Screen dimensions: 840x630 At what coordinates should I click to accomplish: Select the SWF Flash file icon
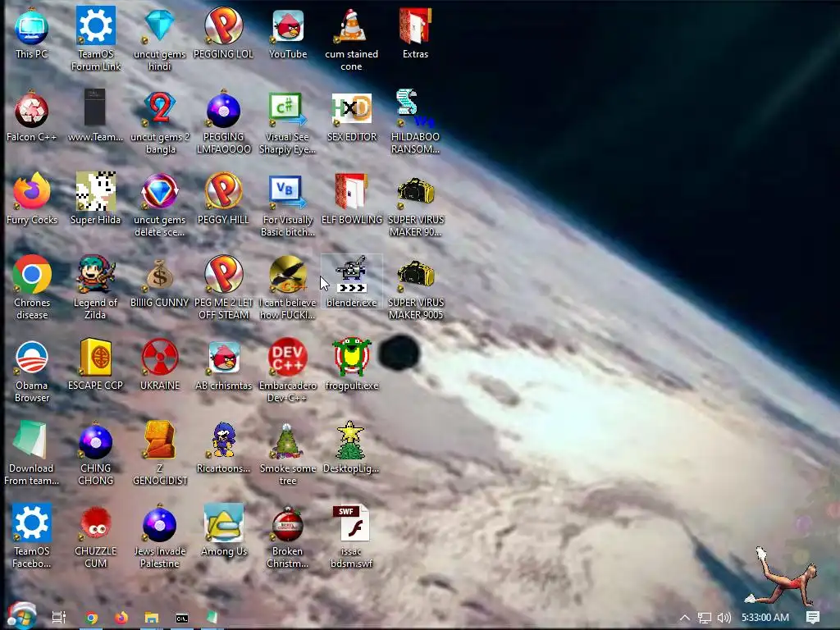point(351,523)
